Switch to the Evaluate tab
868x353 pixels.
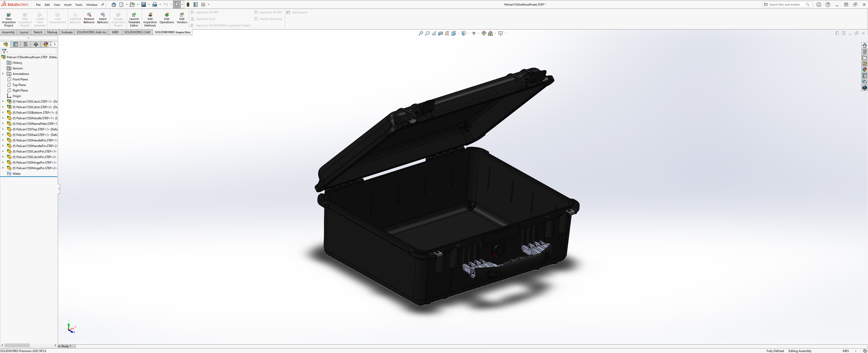[67, 32]
